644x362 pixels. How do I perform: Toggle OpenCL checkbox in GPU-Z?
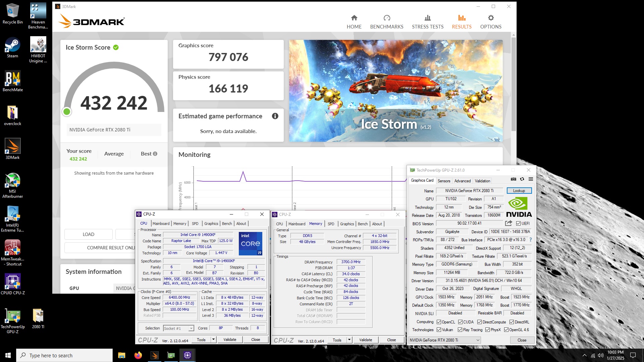coord(439,322)
